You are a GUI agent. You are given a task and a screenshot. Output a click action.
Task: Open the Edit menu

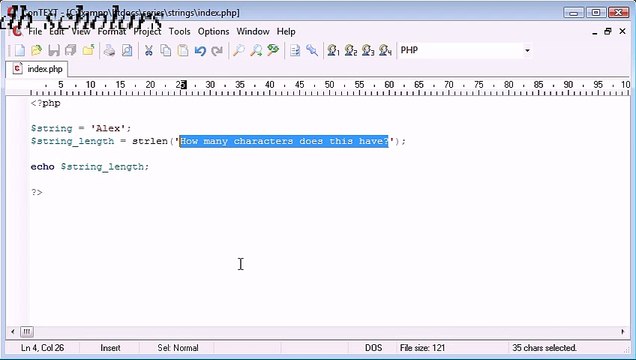(x=57, y=32)
